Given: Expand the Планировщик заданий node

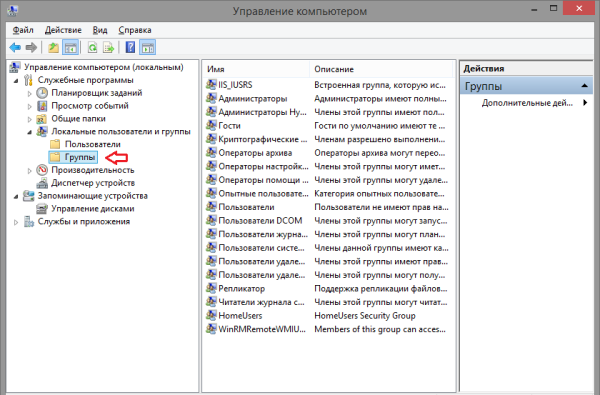Looking at the screenshot, I should (x=29, y=93).
